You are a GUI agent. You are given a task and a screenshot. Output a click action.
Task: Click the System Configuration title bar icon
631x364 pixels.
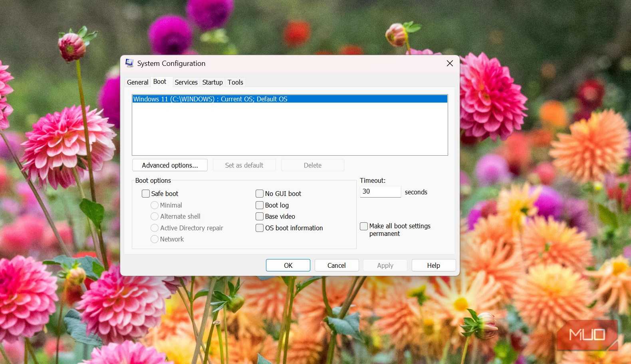(129, 63)
